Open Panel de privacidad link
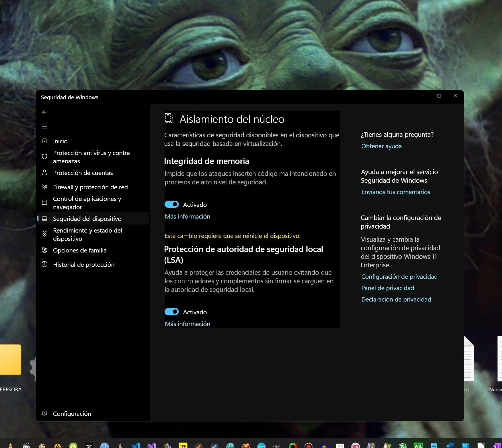 [x=388, y=288]
